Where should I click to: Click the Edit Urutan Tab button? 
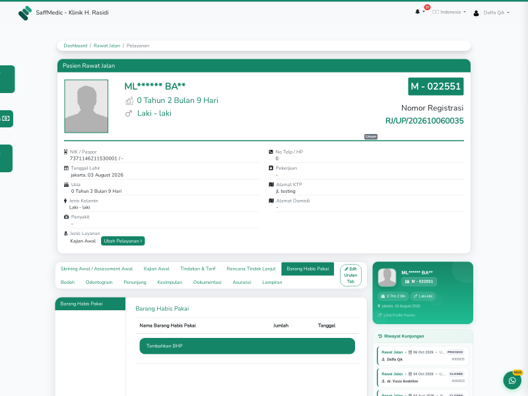pyautogui.click(x=351, y=275)
